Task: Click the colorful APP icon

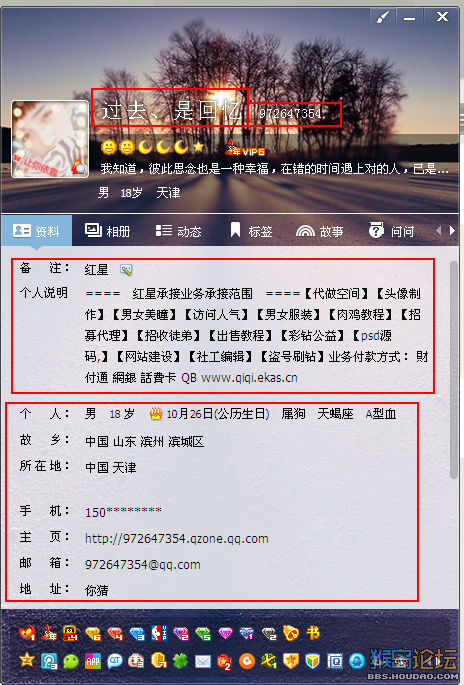Action: point(93,661)
